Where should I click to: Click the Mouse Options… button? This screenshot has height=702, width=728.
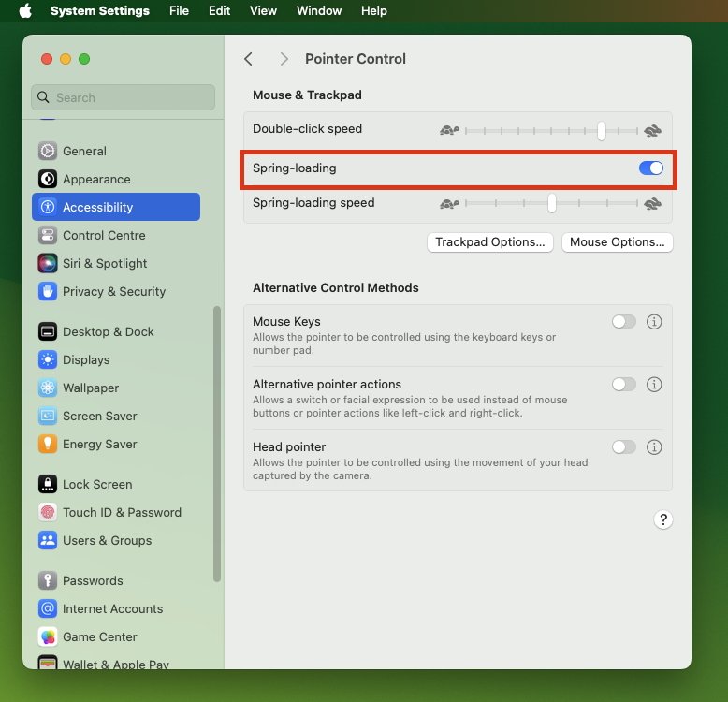tap(617, 241)
